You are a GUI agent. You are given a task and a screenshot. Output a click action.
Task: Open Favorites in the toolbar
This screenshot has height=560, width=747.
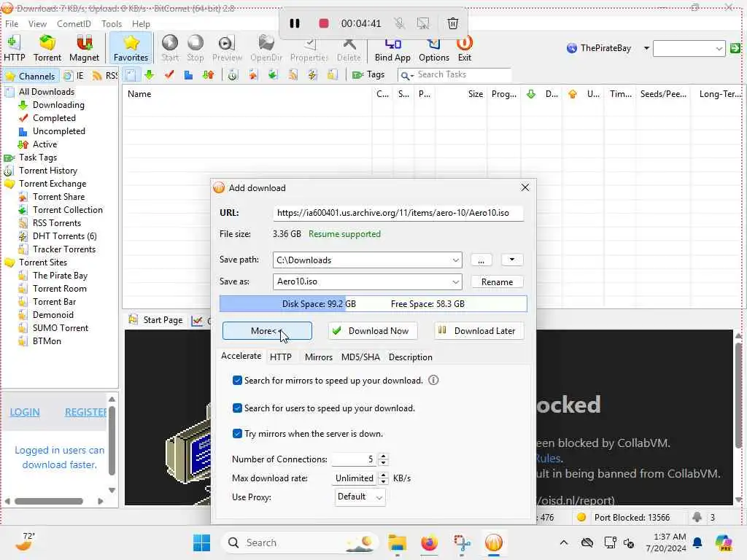[x=131, y=48]
